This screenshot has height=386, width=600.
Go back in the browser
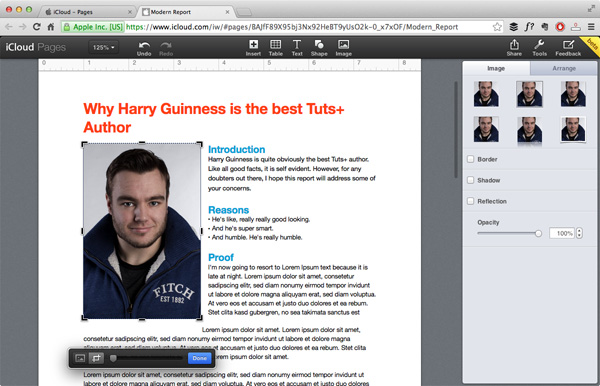click(x=9, y=27)
